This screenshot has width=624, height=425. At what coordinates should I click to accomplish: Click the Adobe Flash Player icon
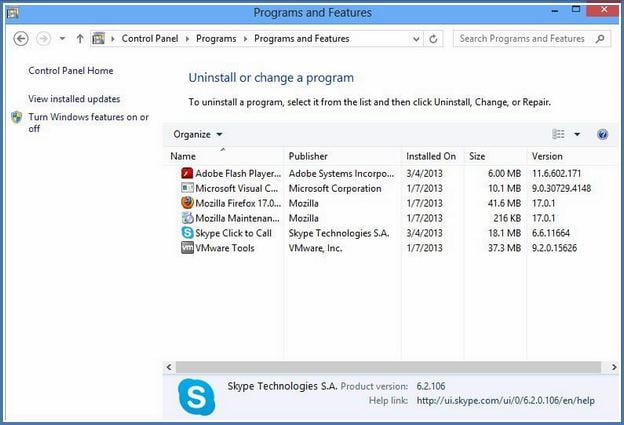tap(187, 173)
